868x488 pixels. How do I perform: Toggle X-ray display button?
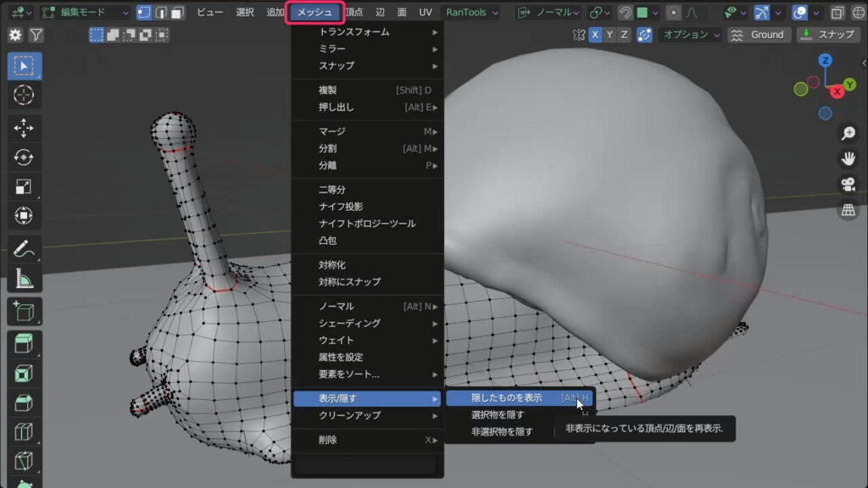tap(837, 12)
